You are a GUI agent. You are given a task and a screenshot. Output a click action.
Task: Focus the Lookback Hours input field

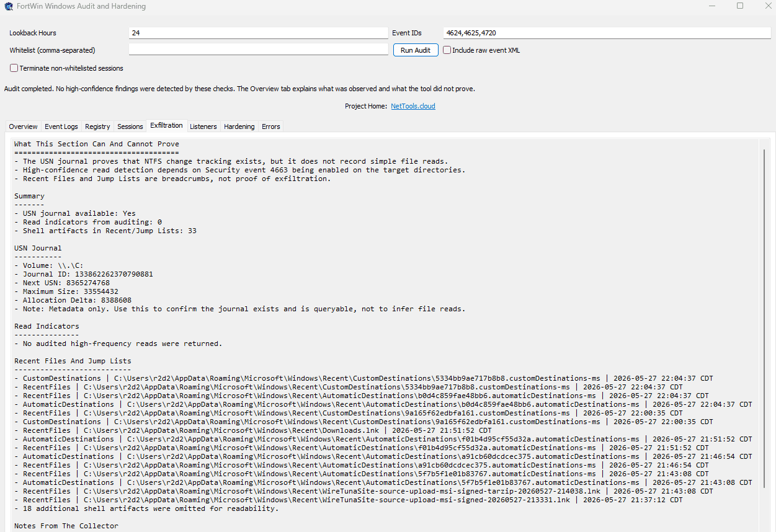click(258, 33)
